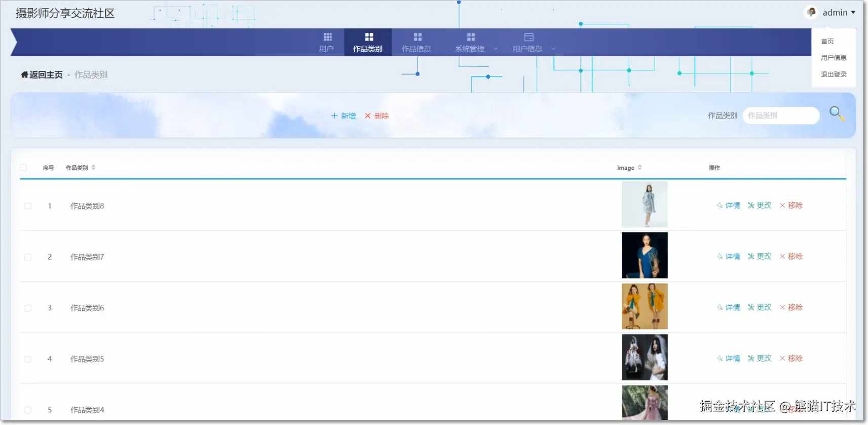
Task: Click the magnifier search icon
Action: click(837, 114)
